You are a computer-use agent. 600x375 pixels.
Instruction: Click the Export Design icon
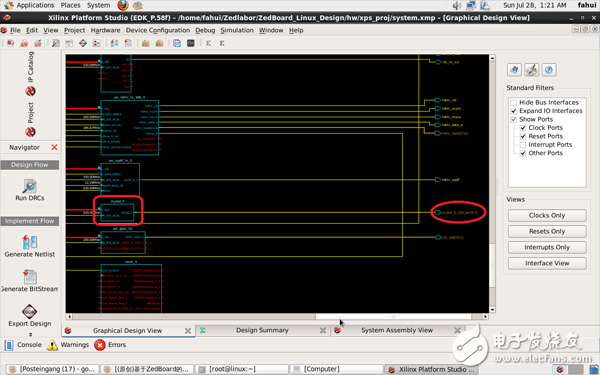pos(29,311)
